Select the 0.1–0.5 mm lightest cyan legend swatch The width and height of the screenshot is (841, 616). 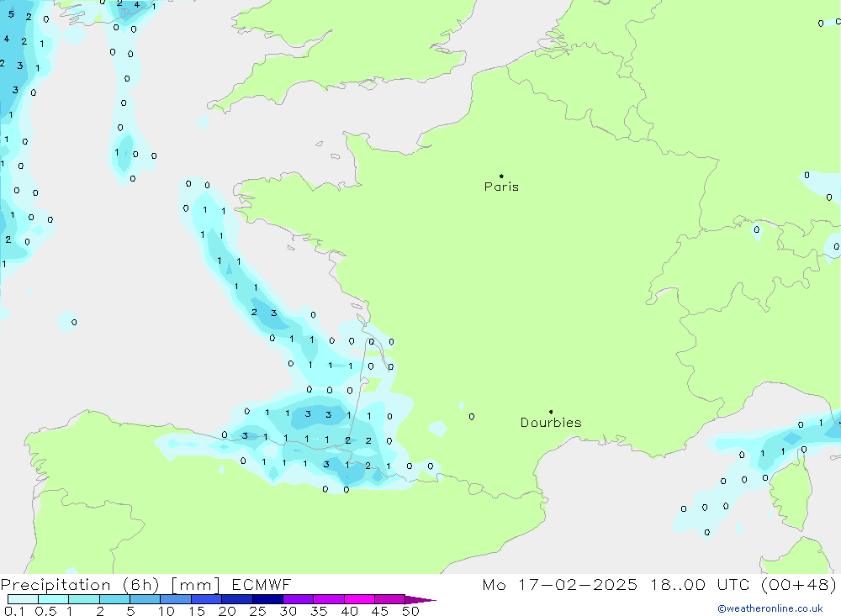(23, 599)
